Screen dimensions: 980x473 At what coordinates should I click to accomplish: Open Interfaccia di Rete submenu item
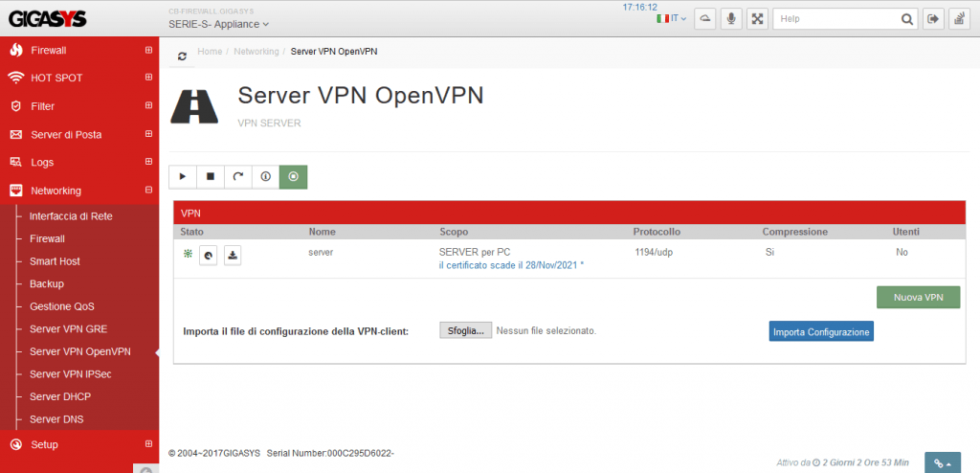71,216
